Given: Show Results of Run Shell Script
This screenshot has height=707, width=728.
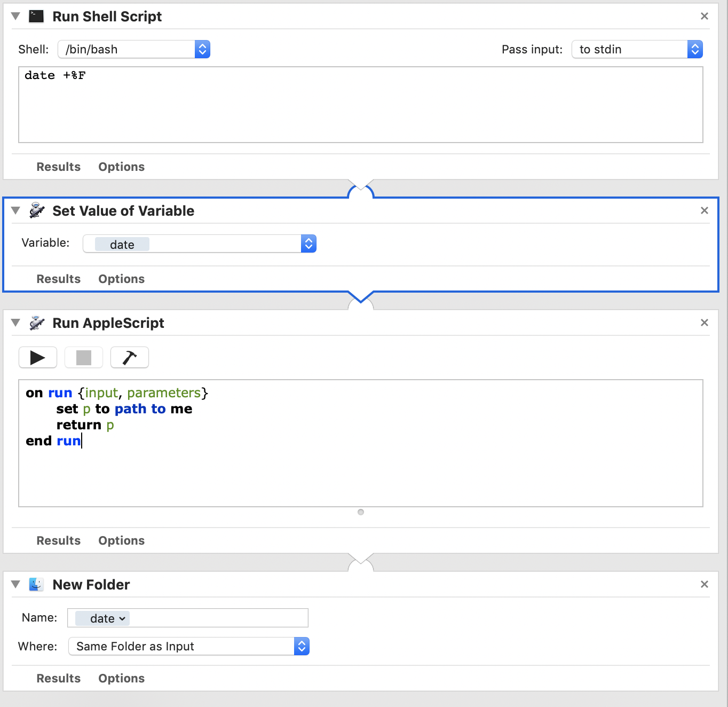Looking at the screenshot, I should [58, 167].
